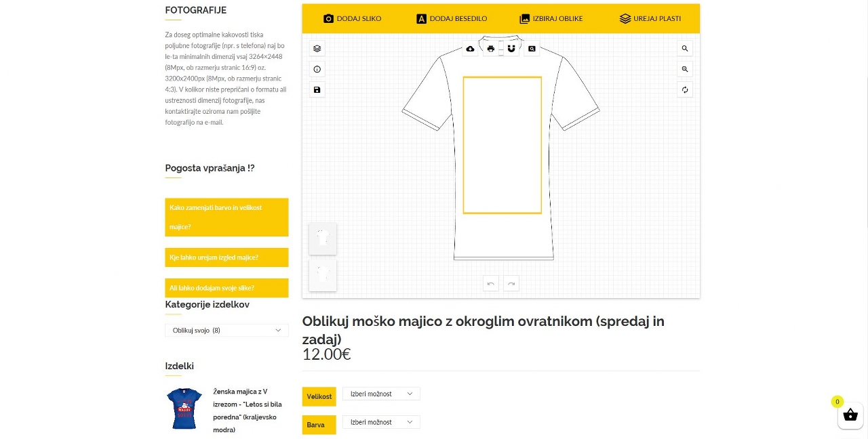Select the Dodaj sliko tool
868x439 pixels.
(x=352, y=18)
